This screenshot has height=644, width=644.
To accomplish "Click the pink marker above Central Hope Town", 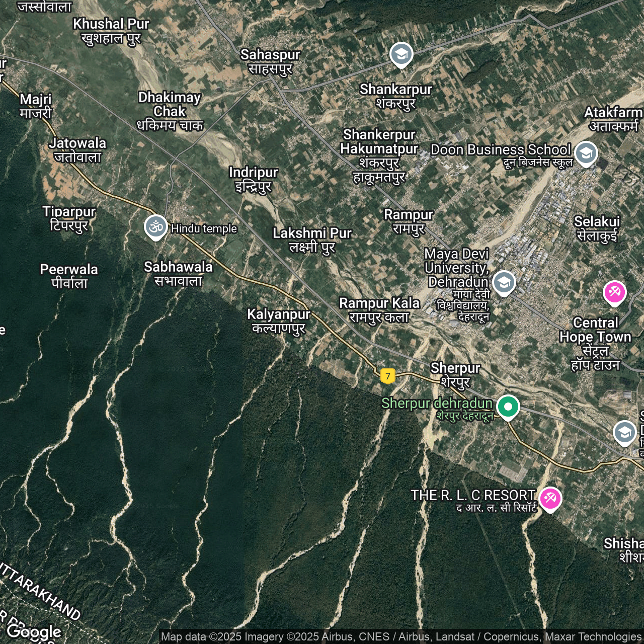I will coord(614,292).
